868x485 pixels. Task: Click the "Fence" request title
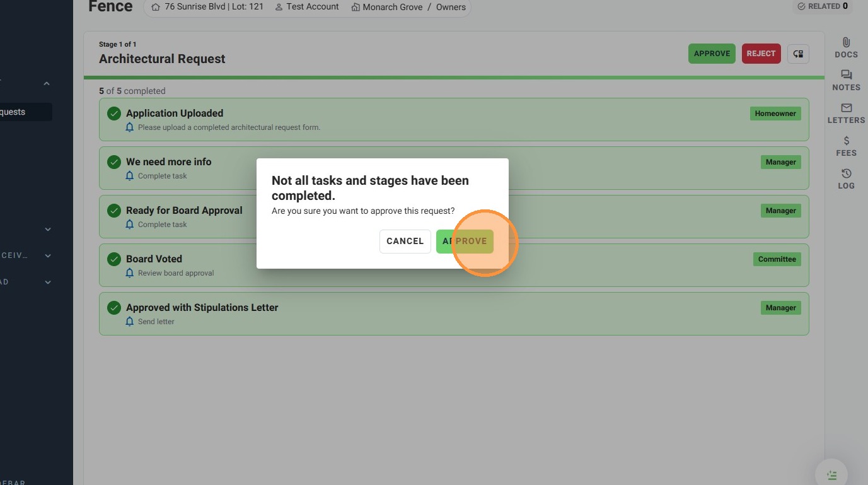point(110,7)
